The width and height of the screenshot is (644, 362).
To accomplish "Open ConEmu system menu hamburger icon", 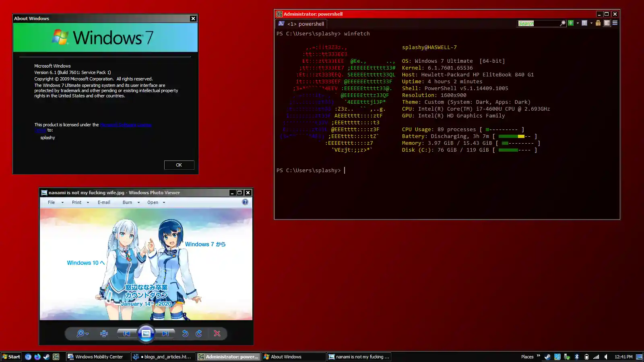I will coord(615,23).
